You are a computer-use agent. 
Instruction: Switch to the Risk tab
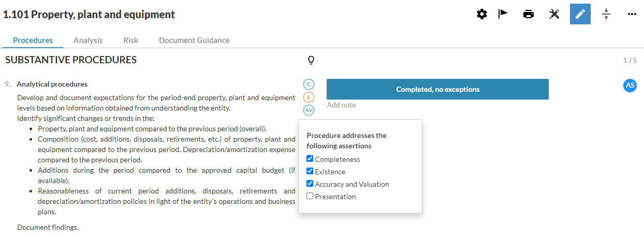[x=130, y=40]
